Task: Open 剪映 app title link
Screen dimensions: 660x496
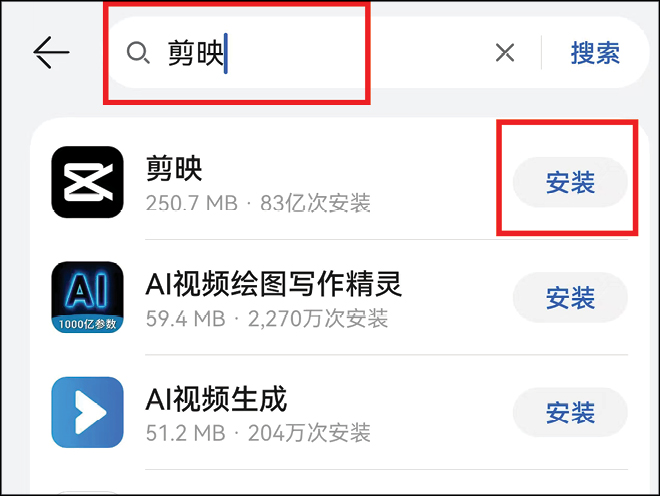Action: click(174, 168)
